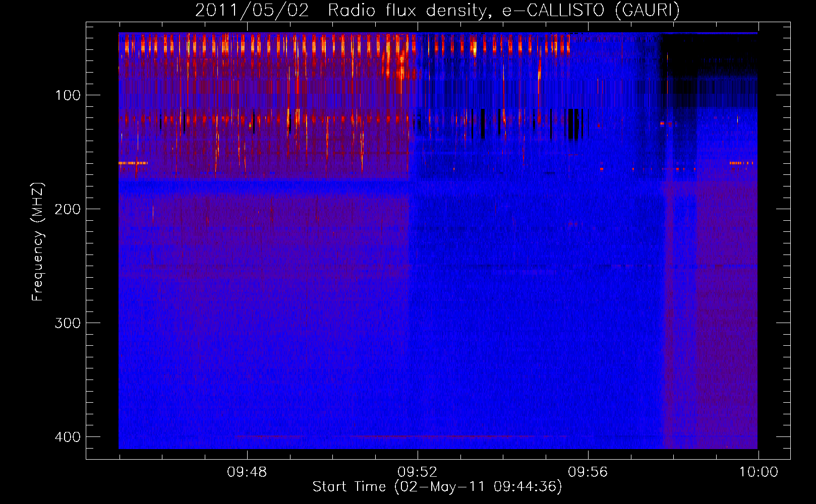
Task: Click the 09:52 time tick label
Action: [x=418, y=472]
